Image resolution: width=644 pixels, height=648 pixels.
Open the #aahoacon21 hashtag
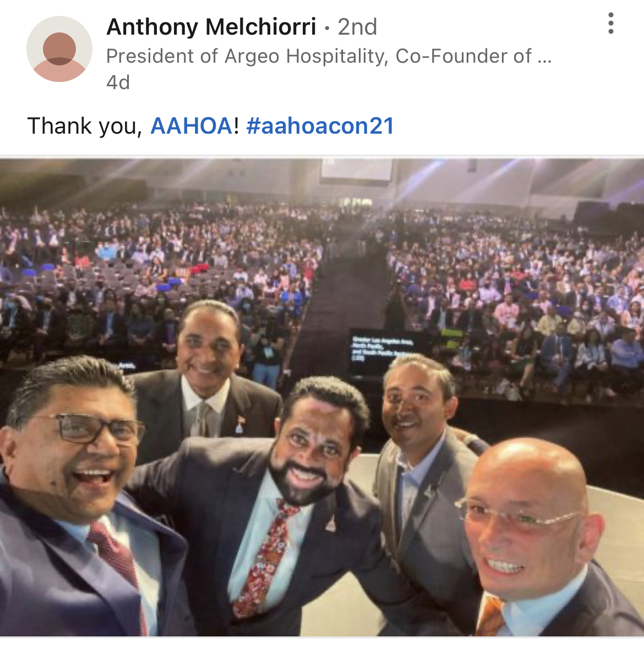[x=320, y=125]
